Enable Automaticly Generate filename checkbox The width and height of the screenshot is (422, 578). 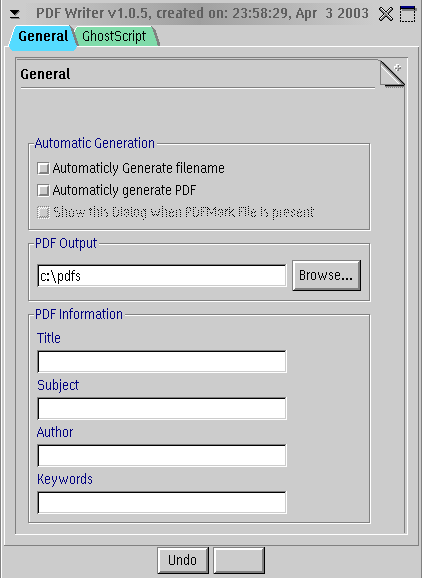click(43, 168)
